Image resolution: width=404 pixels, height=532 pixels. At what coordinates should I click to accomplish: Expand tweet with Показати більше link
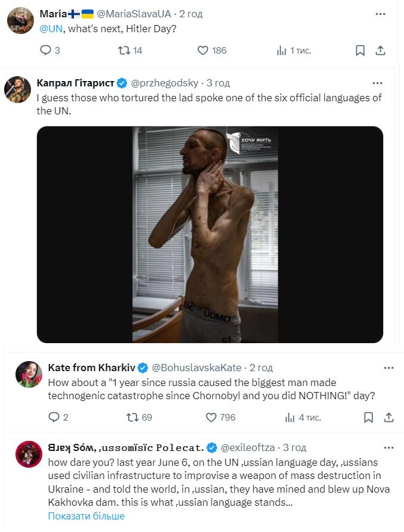pyautogui.click(x=86, y=516)
